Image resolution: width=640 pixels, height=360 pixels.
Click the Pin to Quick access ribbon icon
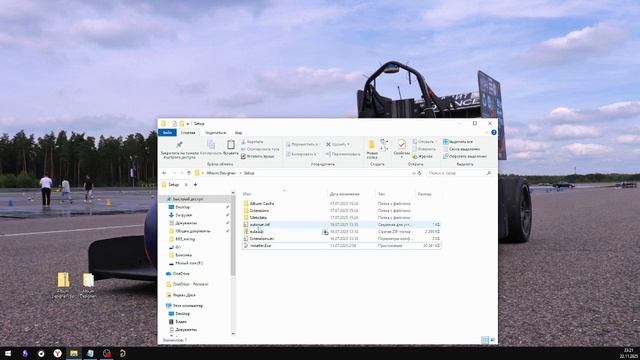[x=179, y=145]
